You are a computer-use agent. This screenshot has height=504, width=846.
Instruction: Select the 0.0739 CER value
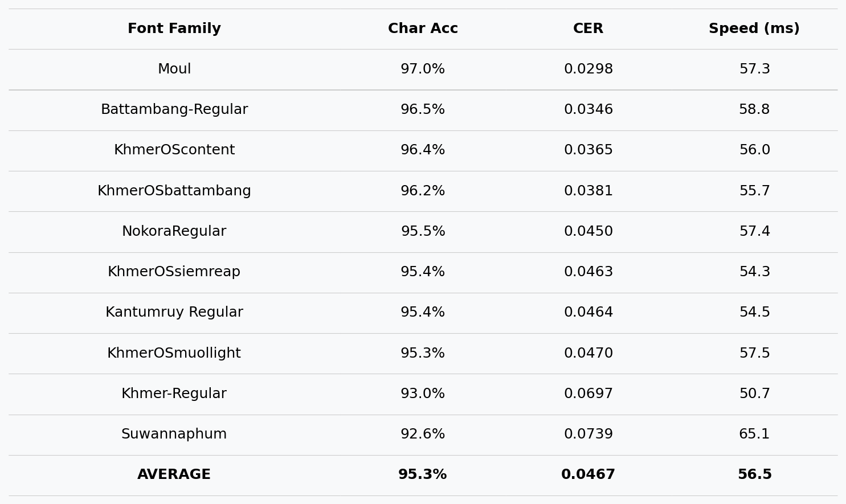click(588, 435)
